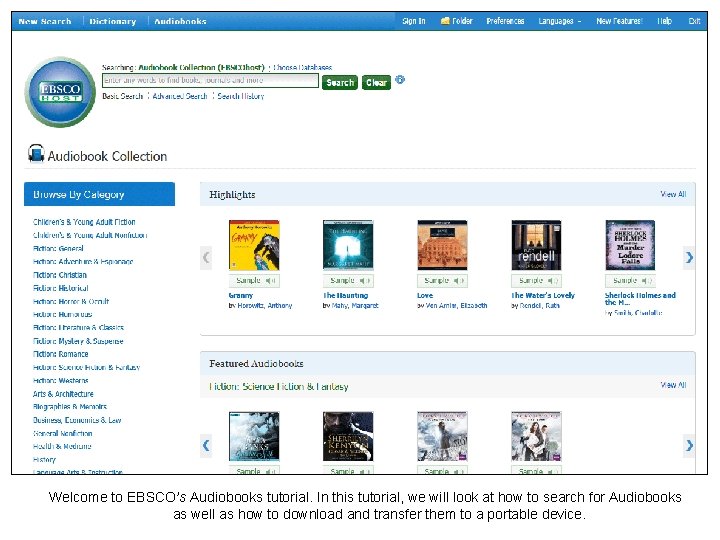
Task: Open Help in top bar
Action: [664, 21]
